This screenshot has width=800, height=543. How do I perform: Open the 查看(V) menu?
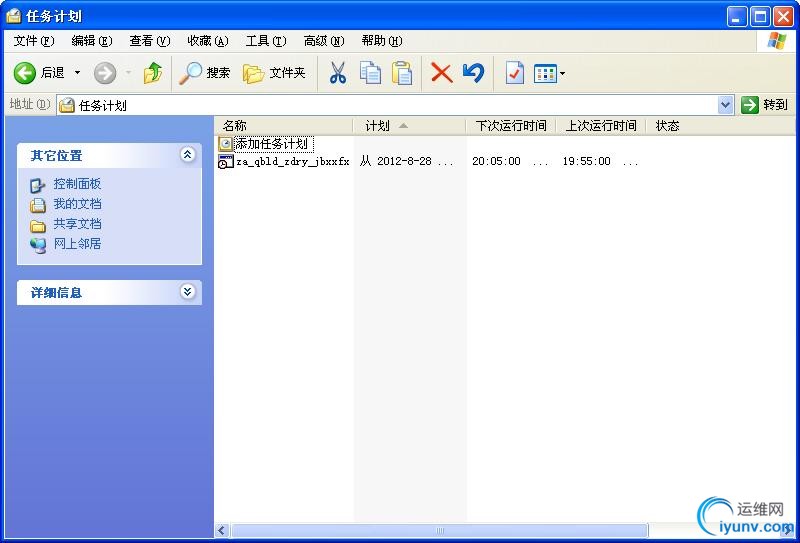pyautogui.click(x=149, y=41)
